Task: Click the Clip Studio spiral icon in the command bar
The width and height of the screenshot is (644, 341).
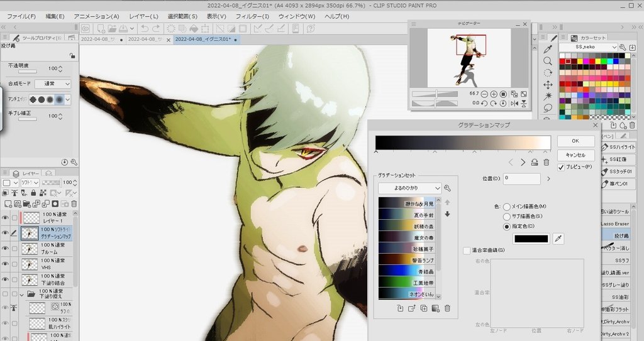Action: pyautogui.click(x=86, y=29)
